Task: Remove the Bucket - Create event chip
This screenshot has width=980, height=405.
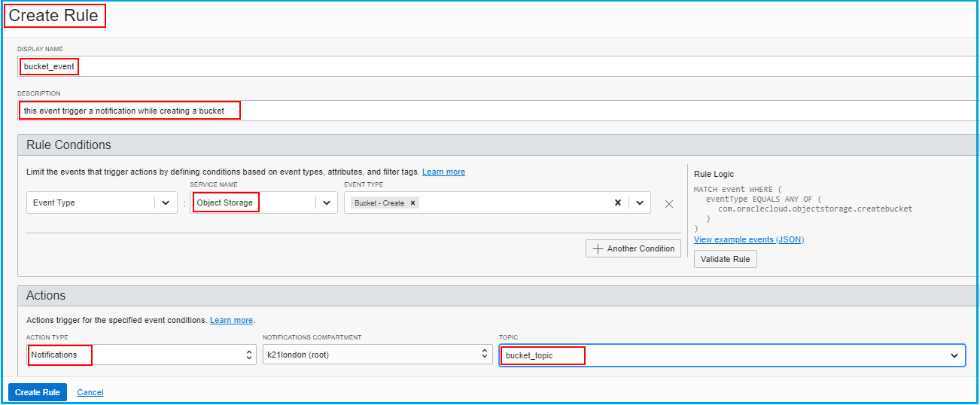Action: point(412,203)
